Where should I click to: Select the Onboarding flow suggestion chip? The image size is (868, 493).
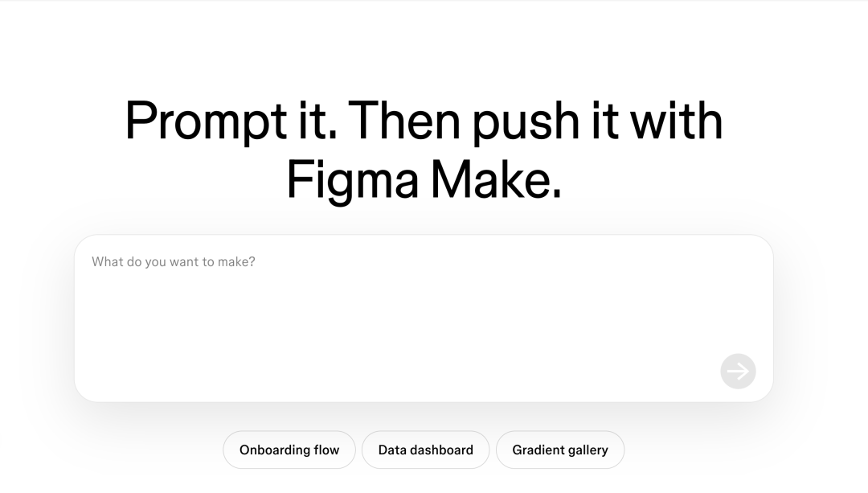pos(289,450)
